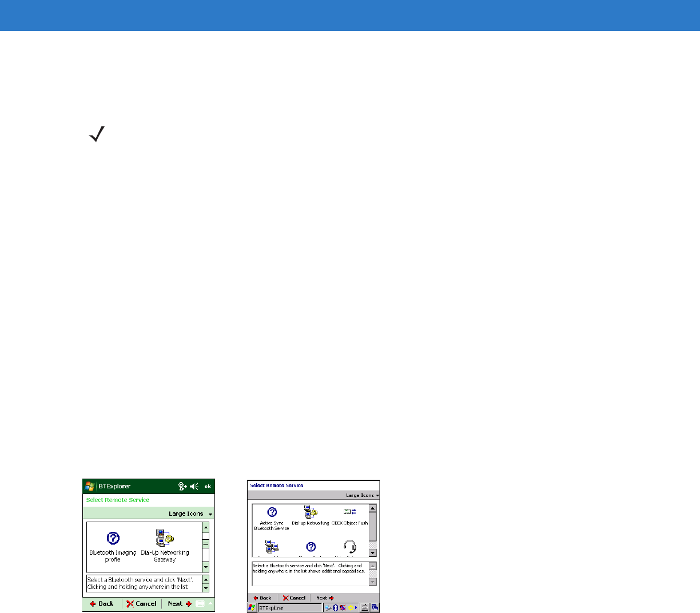Click the yellow sun-shaped tray icon
Screen dimensions: 700x613
[350, 608]
